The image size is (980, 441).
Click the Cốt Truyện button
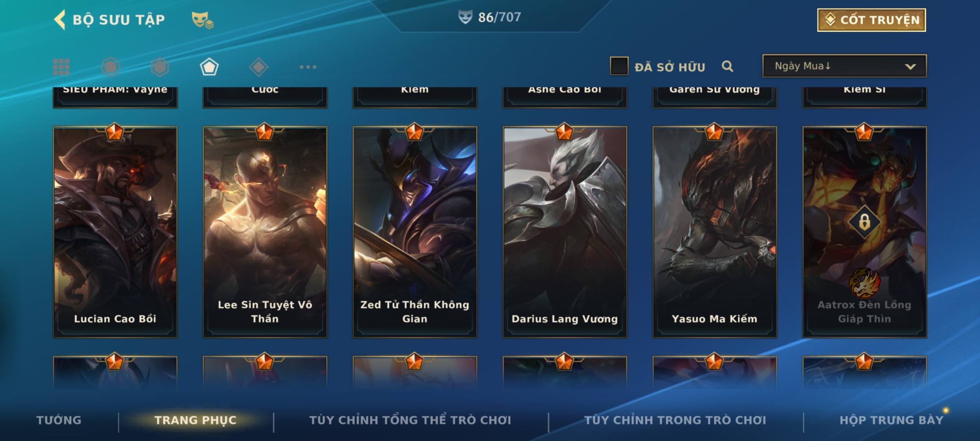[x=871, y=20]
